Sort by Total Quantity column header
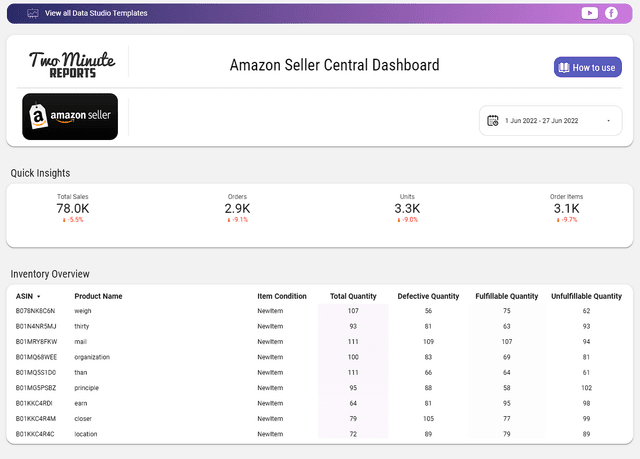The width and height of the screenshot is (640, 459). coord(353,296)
